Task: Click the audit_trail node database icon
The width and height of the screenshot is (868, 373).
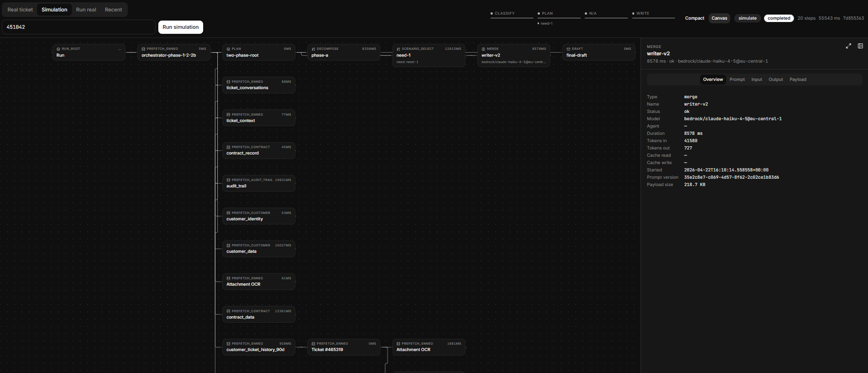Action: click(228, 180)
